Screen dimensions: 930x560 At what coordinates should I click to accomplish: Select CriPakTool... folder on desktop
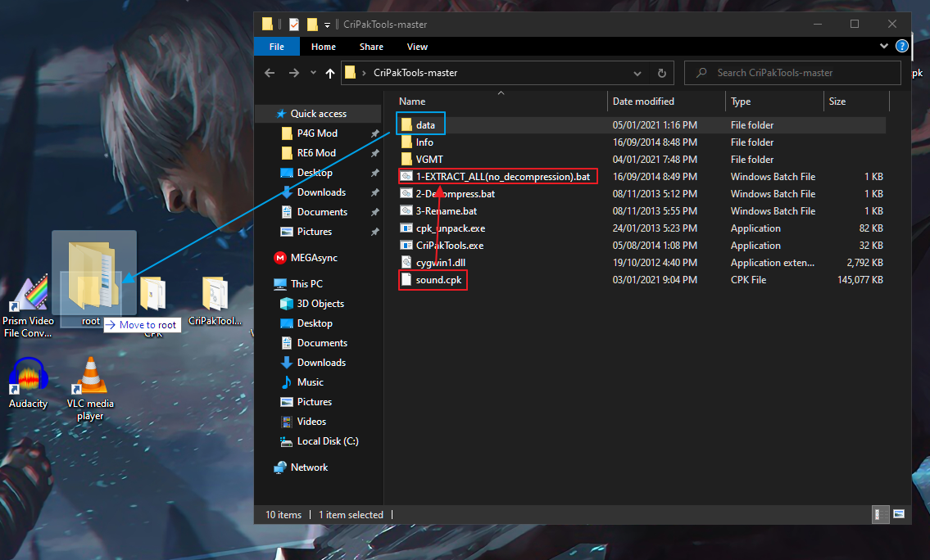tap(215, 301)
